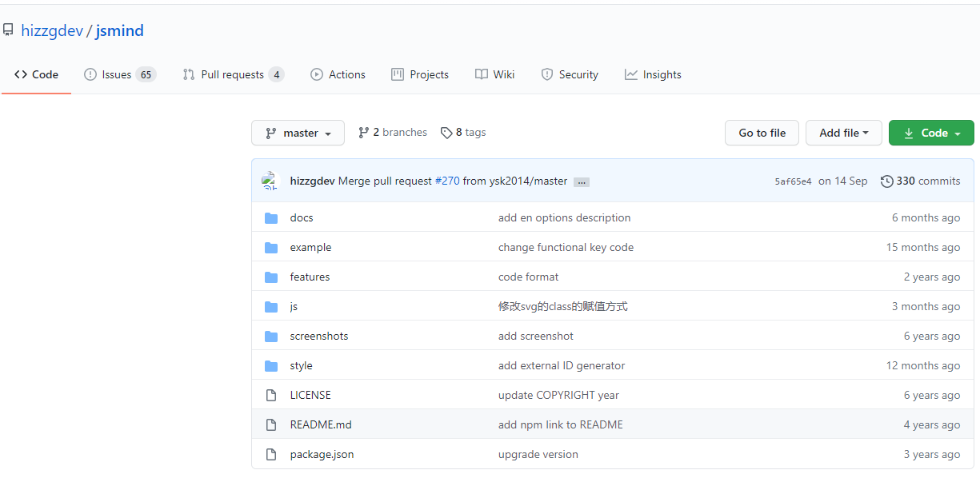Open pull request #270 link
The width and height of the screenshot is (980, 478).
(x=447, y=181)
